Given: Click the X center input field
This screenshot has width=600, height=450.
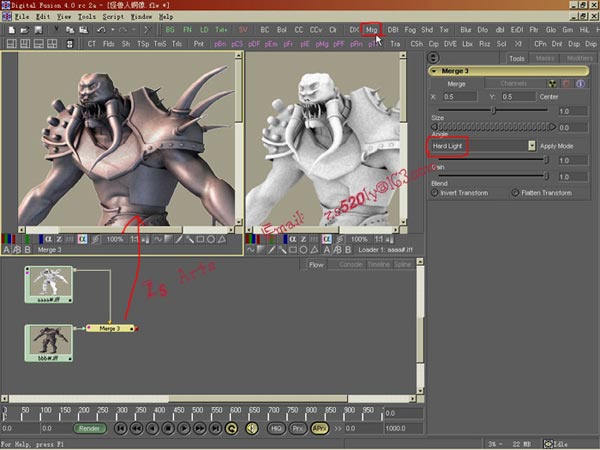Looking at the screenshot, I should point(460,97).
